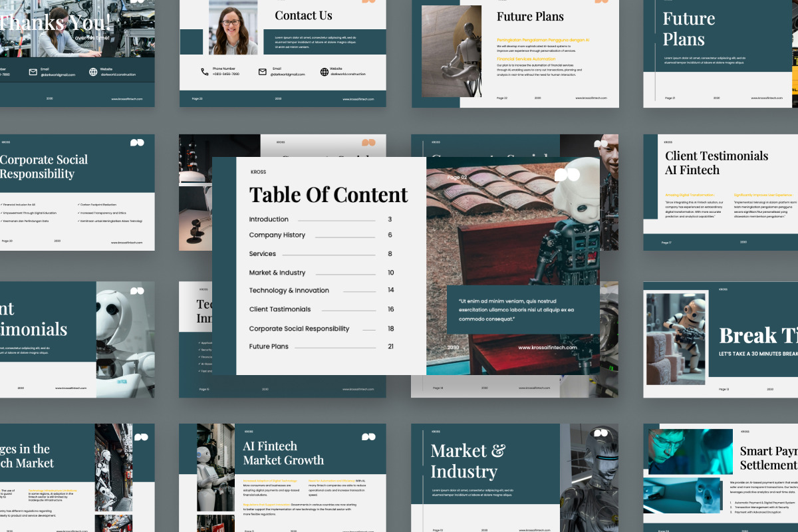Click the globe icon on Contact Us slide
Screen dimensions: 798x532
click(325, 72)
